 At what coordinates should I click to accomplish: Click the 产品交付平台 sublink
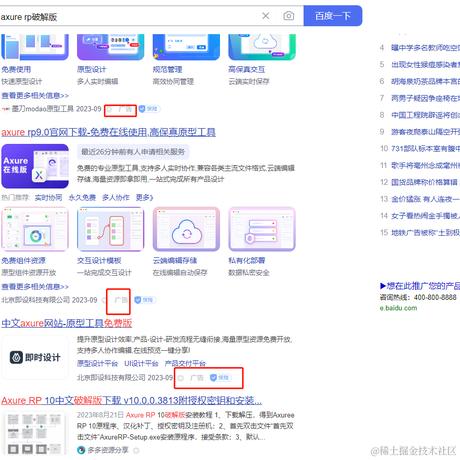tap(185, 364)
